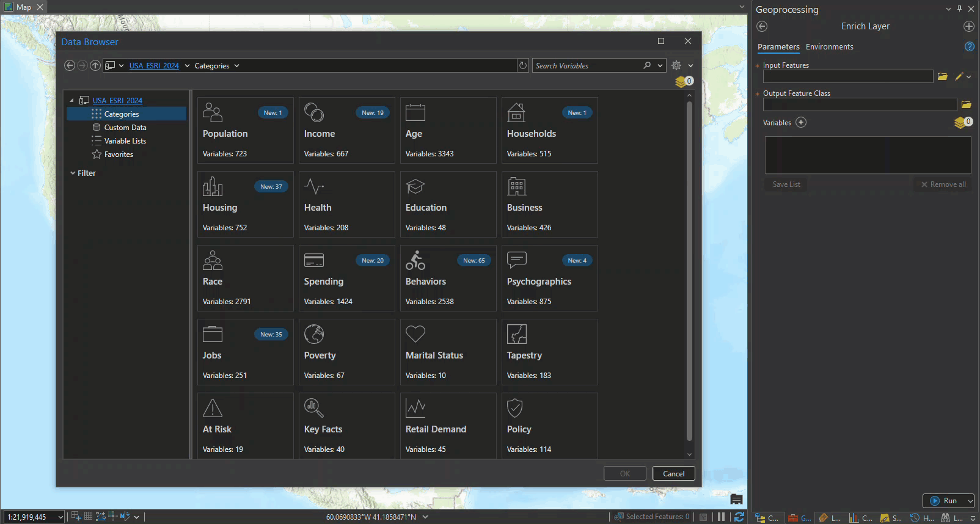Go back in the Geoprocessing pane
Screen dimensions: 980x524
tap(762, 26)
